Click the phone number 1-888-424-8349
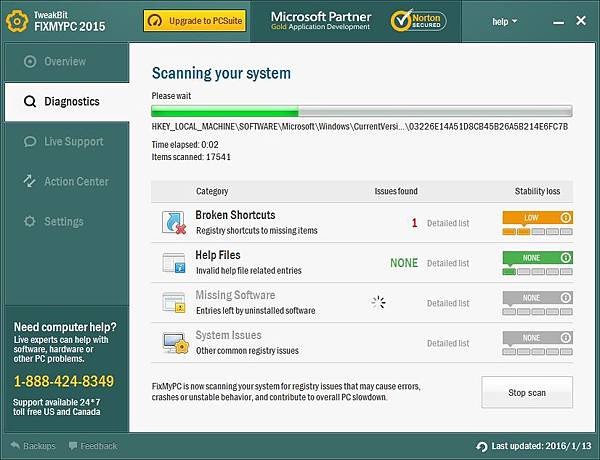Image resolution: width=600 pixels, height=460 pixels. click(64, 381)
